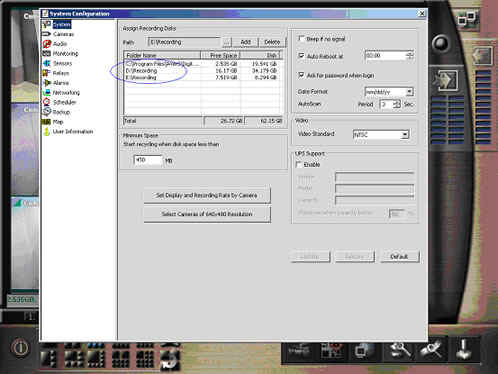Select the Audio icon in sidebar

[47, 44]
